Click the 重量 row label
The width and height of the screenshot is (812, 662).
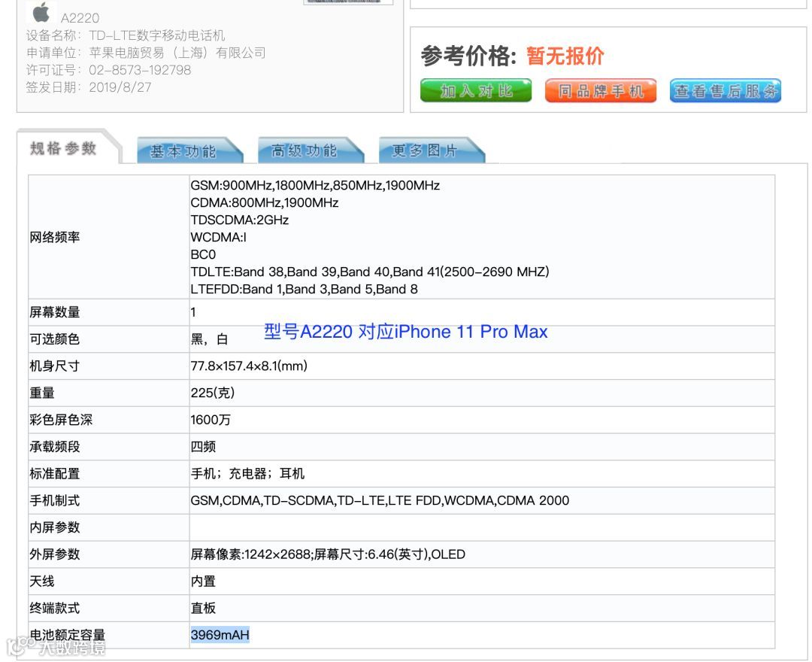pyautogui.click(x=42, y=393)
